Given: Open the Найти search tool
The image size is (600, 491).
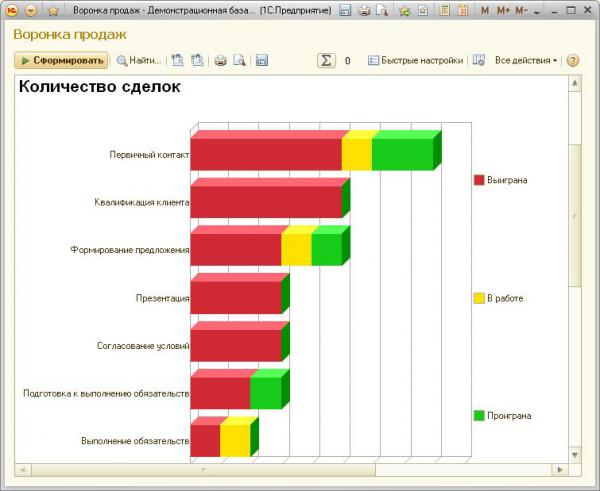Looking at the screenshot, I should pos(138,60).
